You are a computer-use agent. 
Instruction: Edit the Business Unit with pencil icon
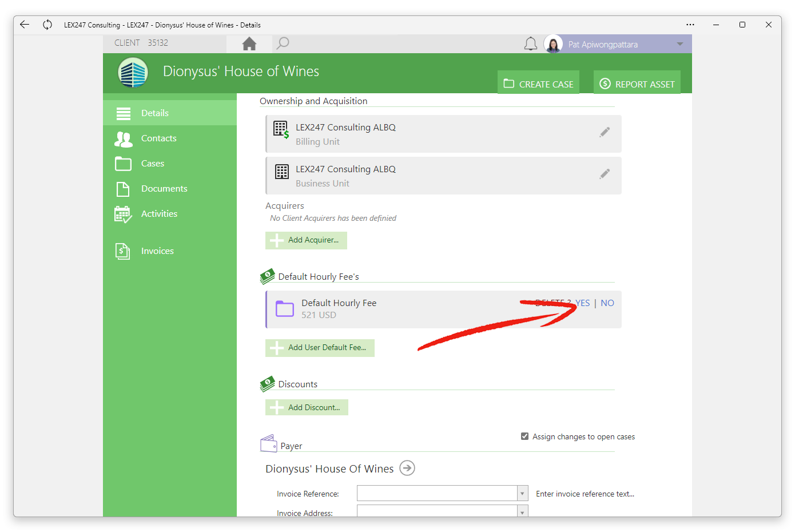coord(605,174)
